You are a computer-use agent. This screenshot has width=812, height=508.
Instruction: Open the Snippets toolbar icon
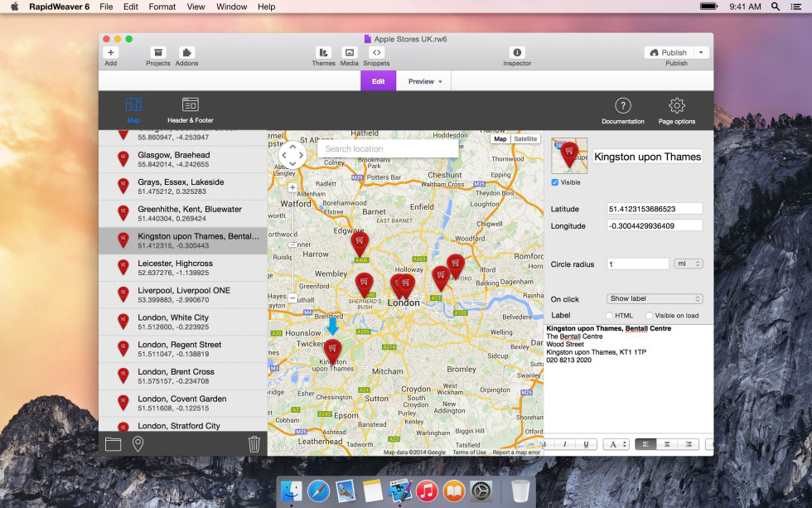click(376, 52)
